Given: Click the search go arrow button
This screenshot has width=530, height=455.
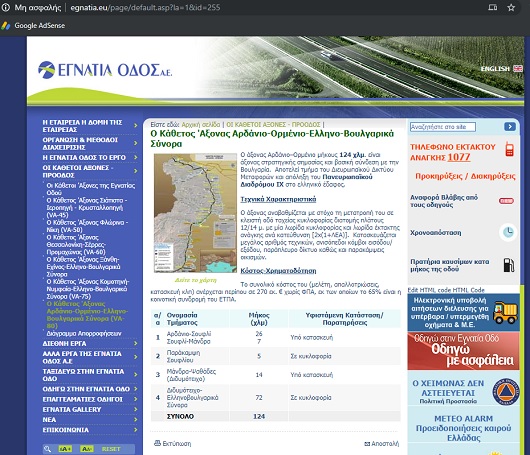Looking at the screenshot, I should (x=510, y=127).
